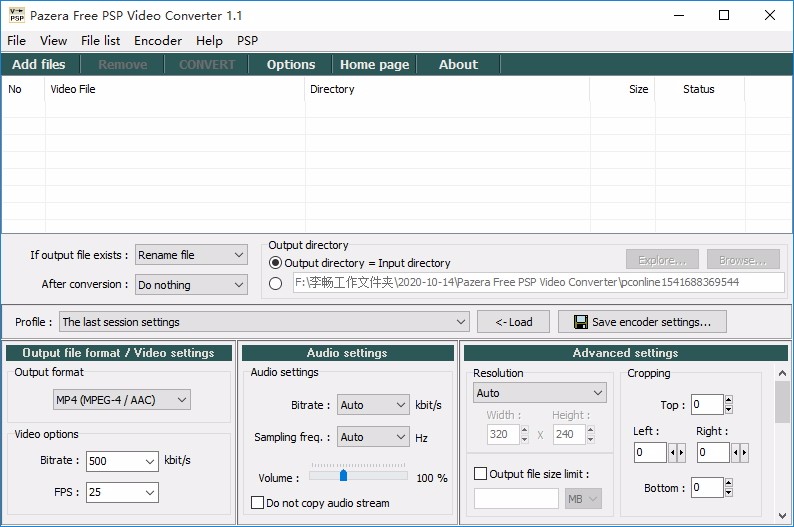The width and height of the screenshot is (794, 527).
Task: Expand the If output file exists dropdown
Action: pos(191,255)
